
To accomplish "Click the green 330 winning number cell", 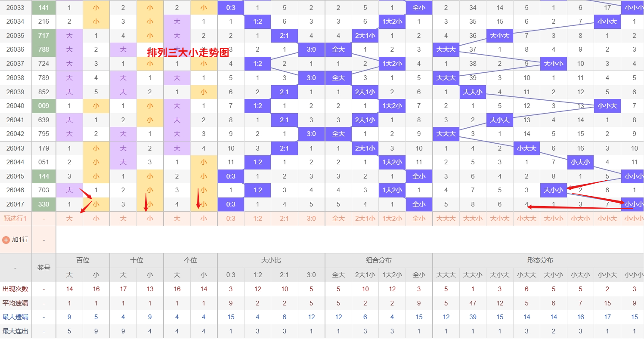I will [x=44, y=204].
